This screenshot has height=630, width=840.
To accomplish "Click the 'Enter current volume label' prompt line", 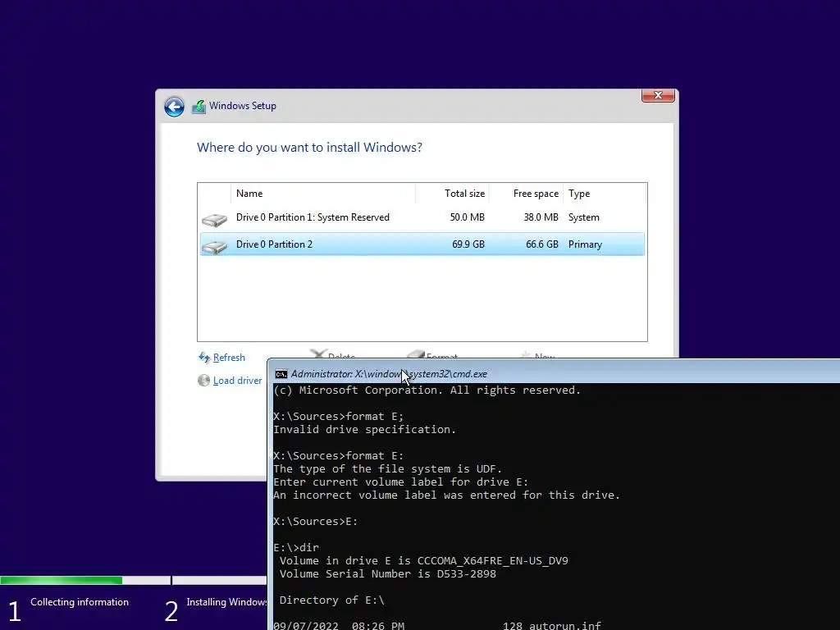I will click(x=400, y=482).
